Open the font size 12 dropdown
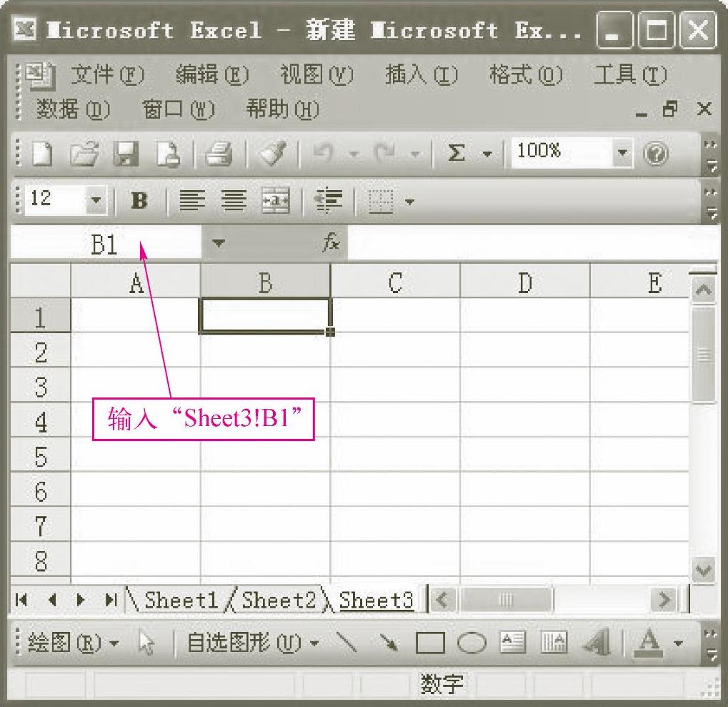 96,200
